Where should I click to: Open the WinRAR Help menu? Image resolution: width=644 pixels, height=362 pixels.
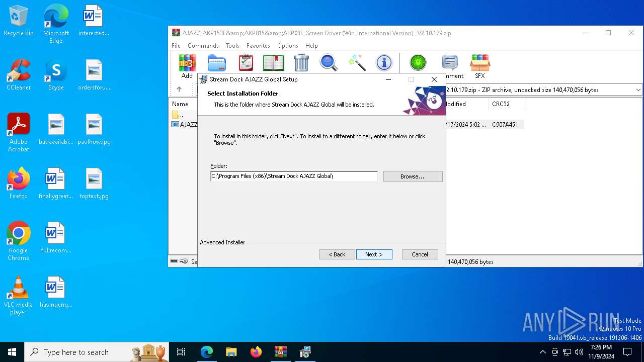[311, 46]
